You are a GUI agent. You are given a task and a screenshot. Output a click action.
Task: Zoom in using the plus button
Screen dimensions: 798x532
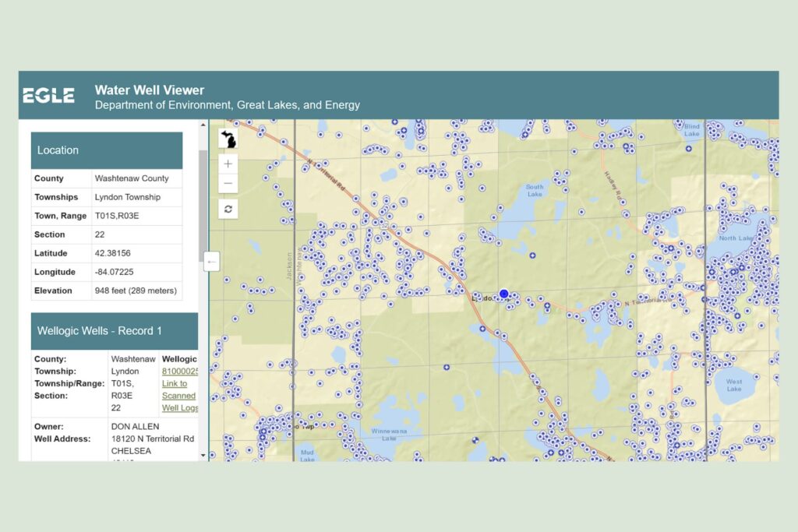[228, 164]
